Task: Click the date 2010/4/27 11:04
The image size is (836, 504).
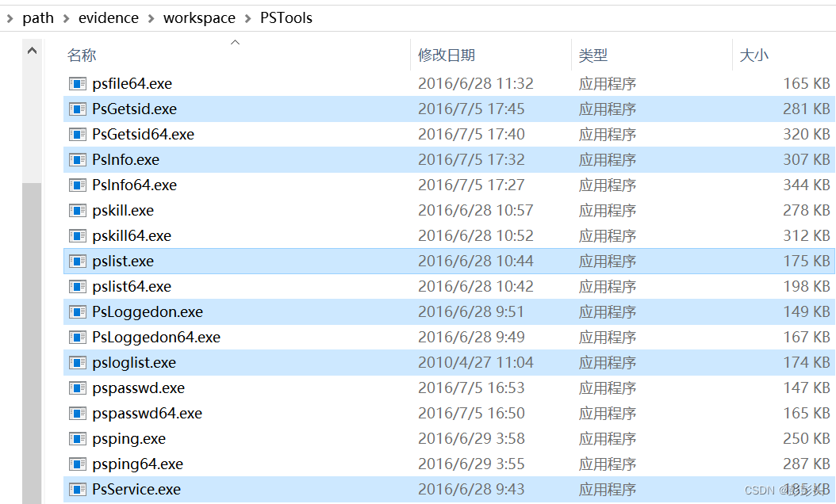Action: tap(476, 363)
